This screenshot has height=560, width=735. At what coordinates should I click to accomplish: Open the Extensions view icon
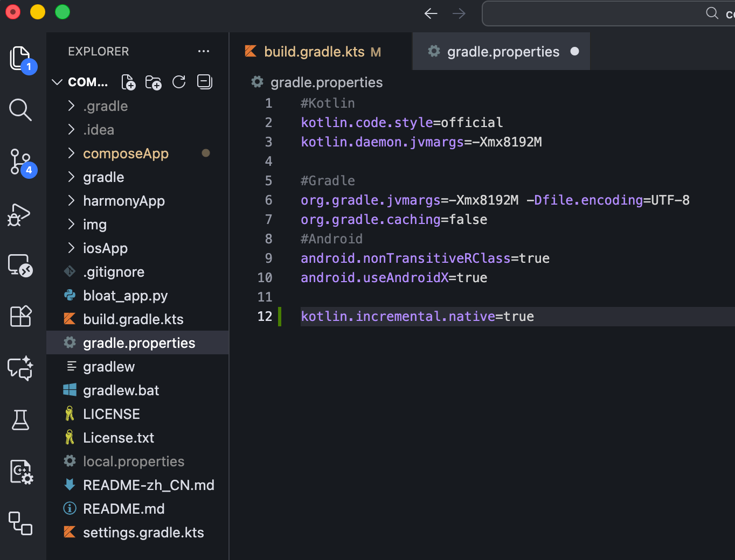pos(20,316)
